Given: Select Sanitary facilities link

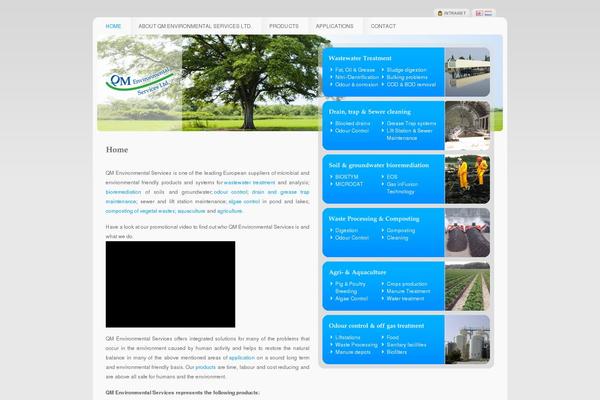Looking at the screenshot, I should [x=406, y=345].
